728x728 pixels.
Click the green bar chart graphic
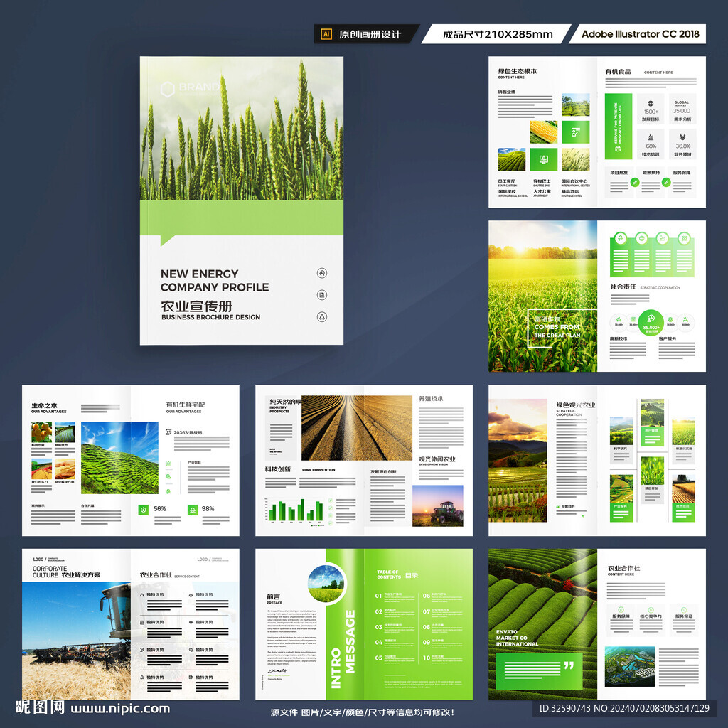point(294,509)
